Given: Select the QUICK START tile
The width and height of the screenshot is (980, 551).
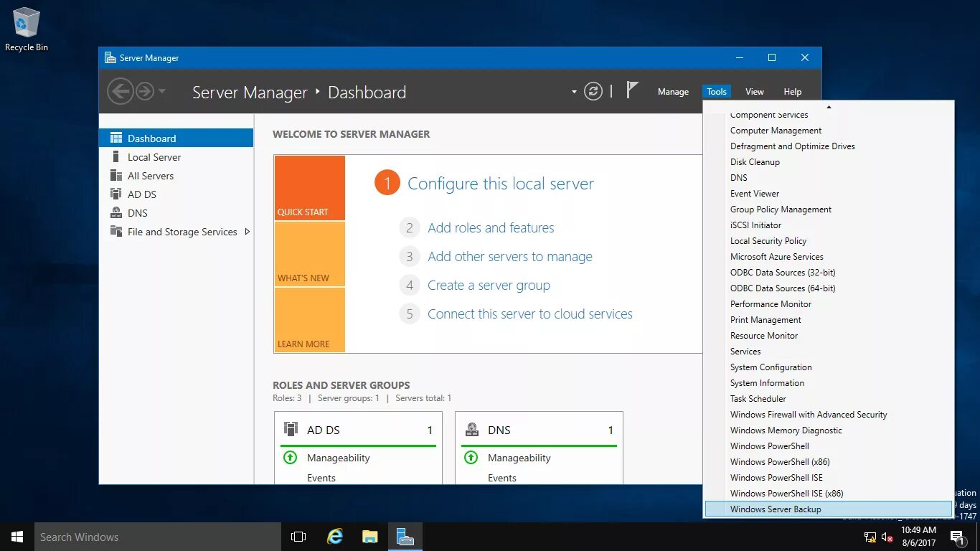Looking at the screenshot, I should tap(309, 188).
